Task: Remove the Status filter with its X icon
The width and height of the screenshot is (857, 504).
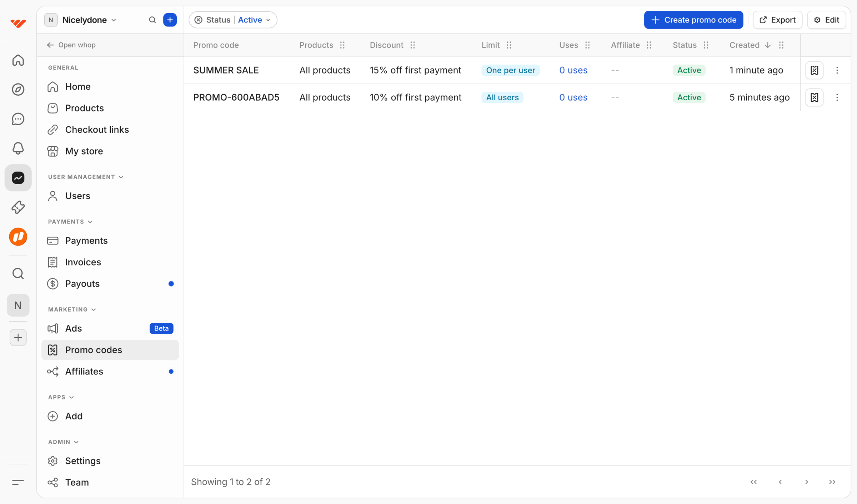Action: [x=199, y=20]
